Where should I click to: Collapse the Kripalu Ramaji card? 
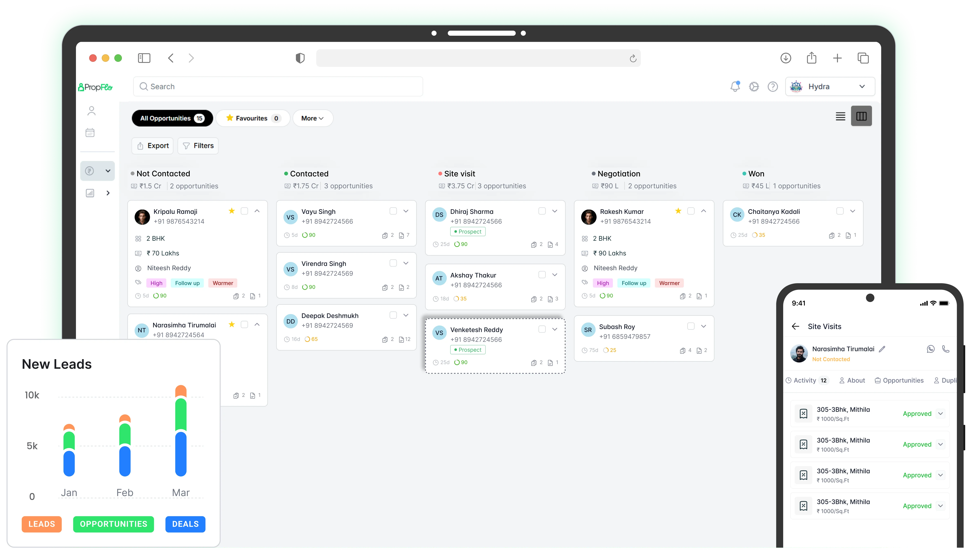[x=257, y=211]
